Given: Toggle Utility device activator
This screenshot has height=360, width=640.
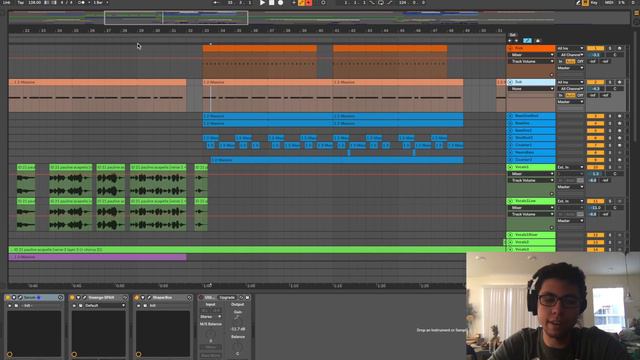Looking at the screenshot, I should click(201, 298).
